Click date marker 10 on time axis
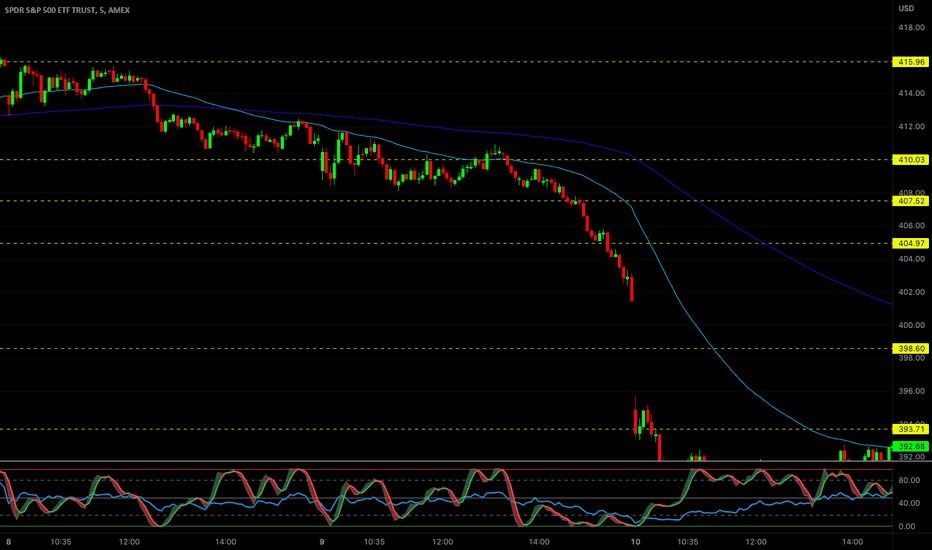The width and height of the screenshot is (932, 550). 635,542
